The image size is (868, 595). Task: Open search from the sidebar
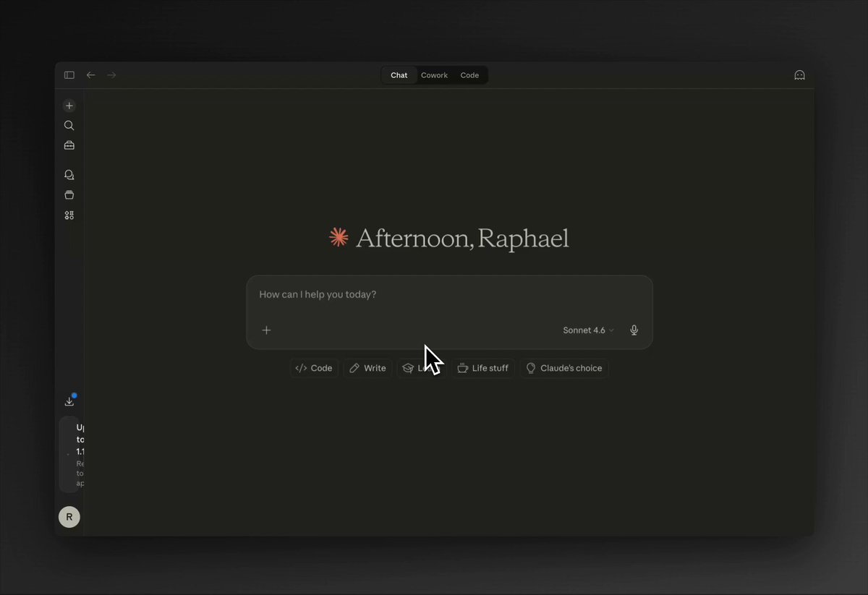pyautogui.click(x=69, y=125)
